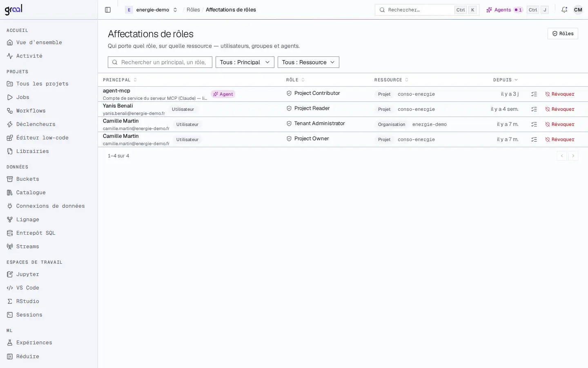The width and height of the screenshot is (588, 368).
Task: Click the Rôles breadcrumb link
Action: (193, 10)
